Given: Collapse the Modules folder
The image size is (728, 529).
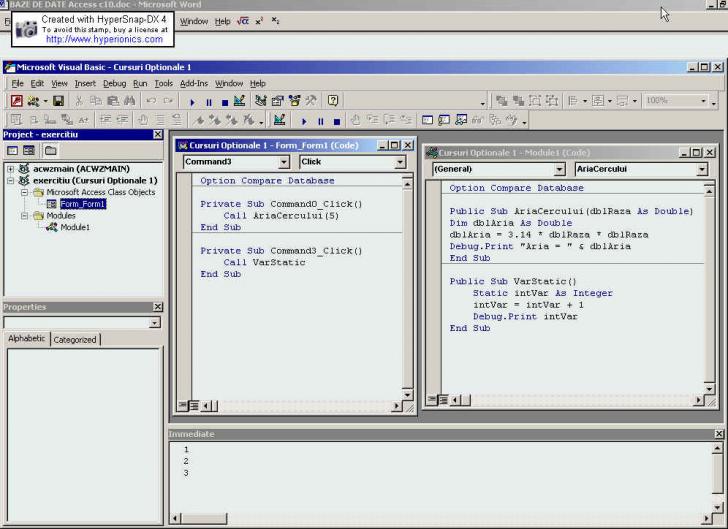Looking at the screenshot, I should coord(24,216).
